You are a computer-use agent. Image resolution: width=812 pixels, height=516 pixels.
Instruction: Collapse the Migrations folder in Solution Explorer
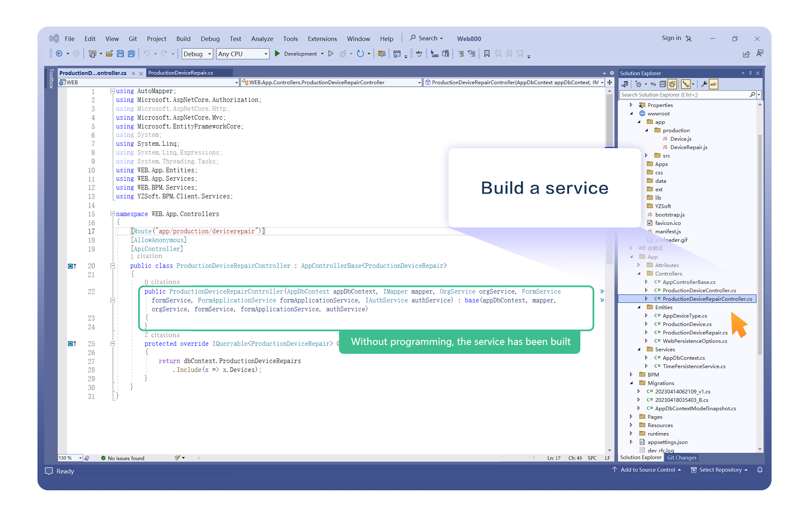(631, 383)
